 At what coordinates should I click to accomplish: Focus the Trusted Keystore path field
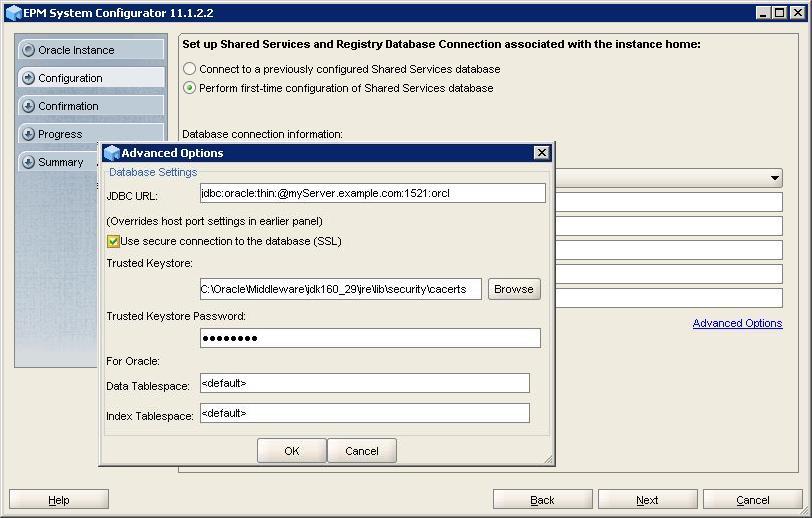(x=340, y=289)
